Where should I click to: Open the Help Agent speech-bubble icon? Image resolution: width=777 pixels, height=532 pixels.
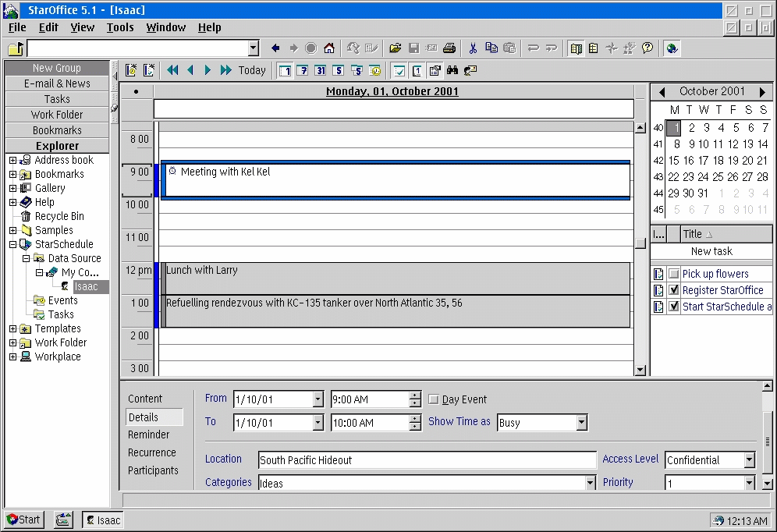(x=647, y=48)
